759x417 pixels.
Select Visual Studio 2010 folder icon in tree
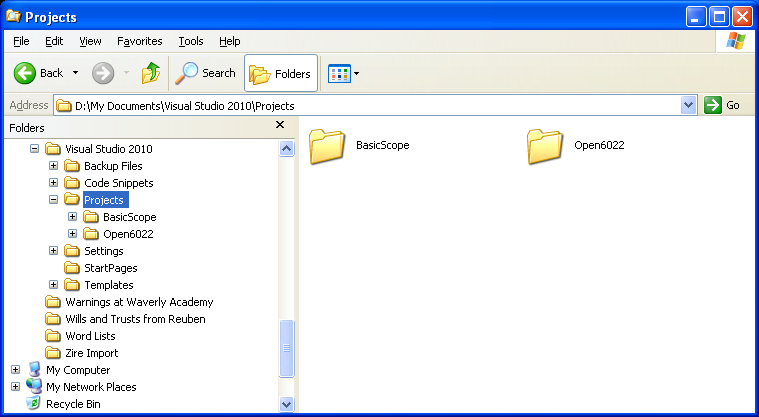tap(53, 148)
